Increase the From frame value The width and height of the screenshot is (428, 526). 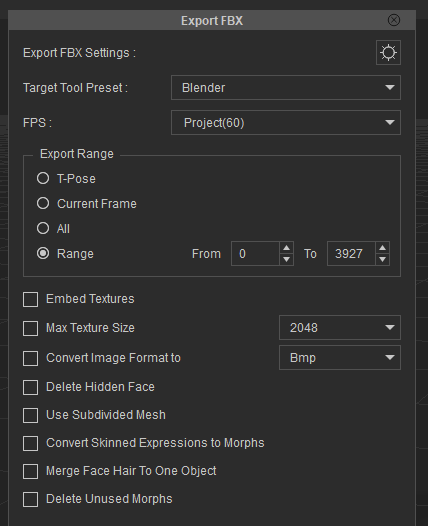pyautogui.click(x=286, y=248)
